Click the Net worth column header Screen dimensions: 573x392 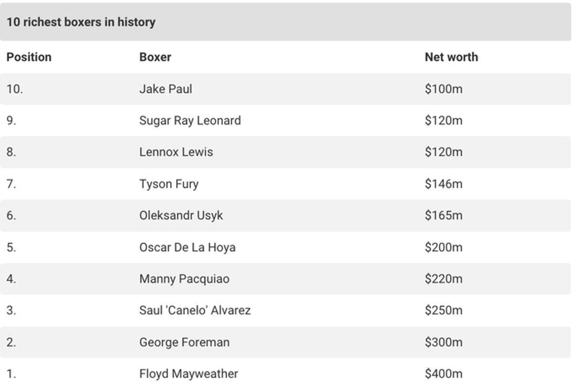pos(451,57)
